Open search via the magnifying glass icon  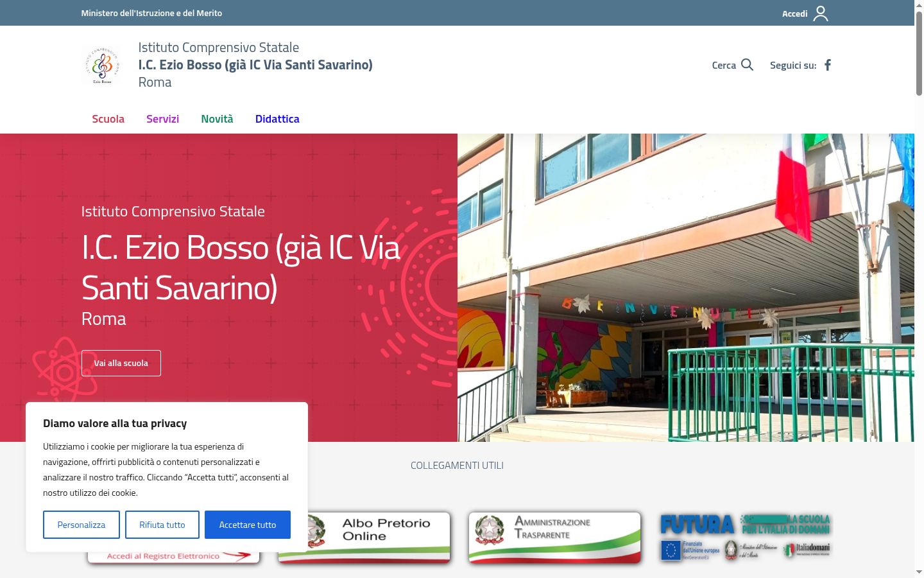point(747,65)
